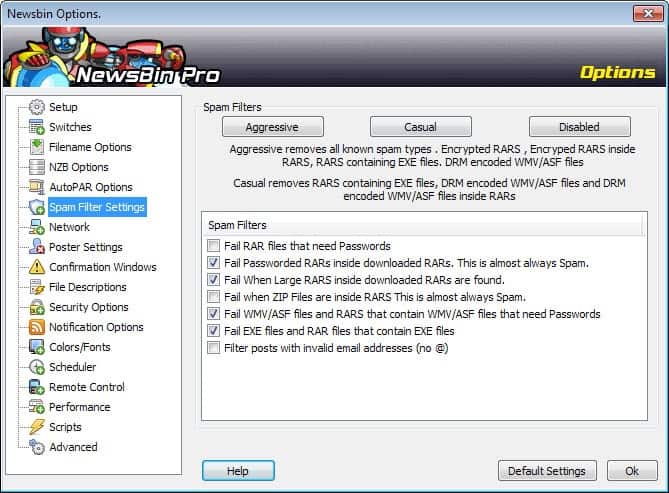Screen dimensions: 669x493
Task: Click the Network icon
Action: click(37, 227)
